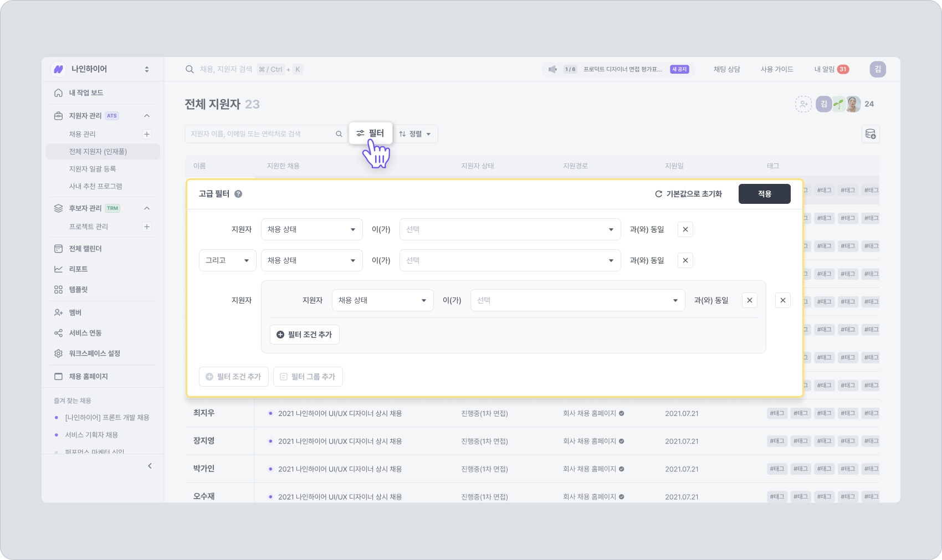Collapse the 지원자 관리 section

pyautogui.click(x=147, y=116)
